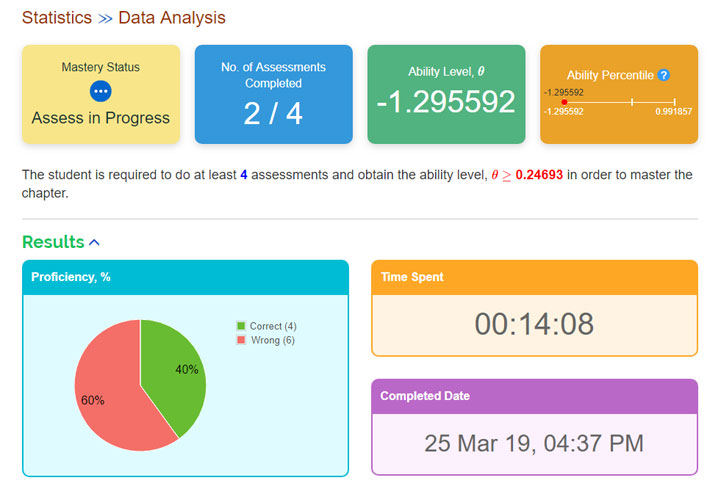Viewport: 720px width, 500px height.
Task: Click the Ability Percentile help question-mark icon
Action: 664,75
